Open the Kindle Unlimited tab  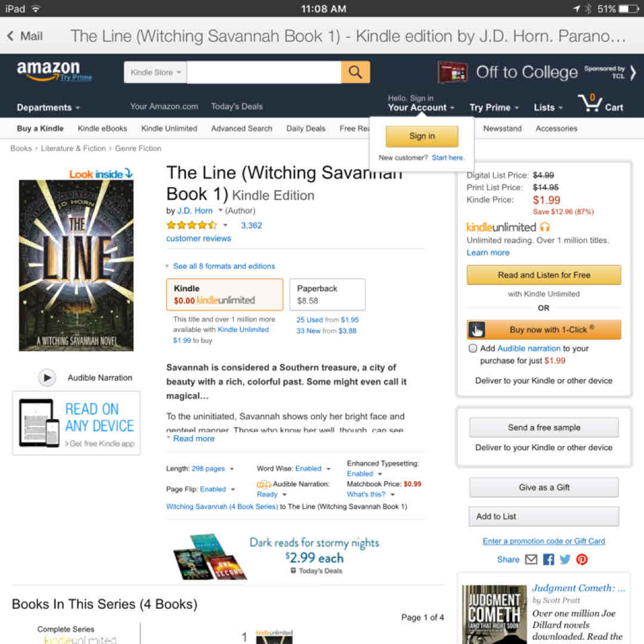point(169,129)
